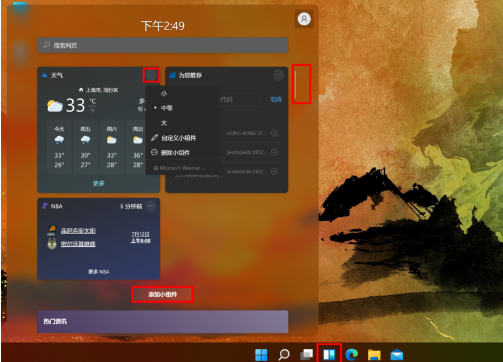Viewport: 503px width, 362px height.
Task: Open File Explorer from the taskbar
Action: click(374, 354)
